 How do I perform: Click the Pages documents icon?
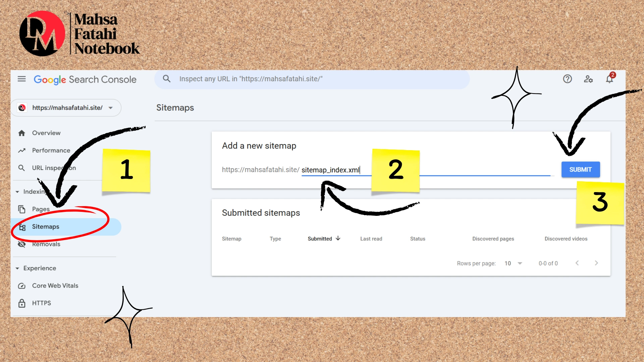click(x=22, y=209)
